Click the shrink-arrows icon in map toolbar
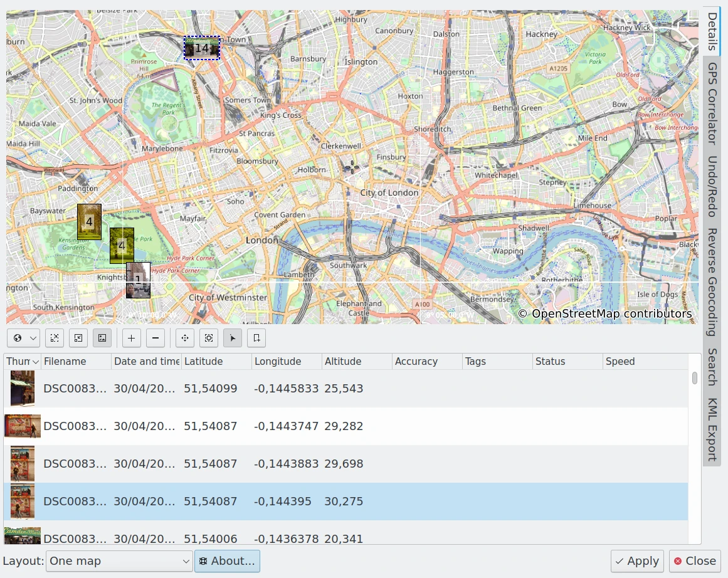Image resolution: width=728 pixels, height=578 pixels. (x=78, y=339)
